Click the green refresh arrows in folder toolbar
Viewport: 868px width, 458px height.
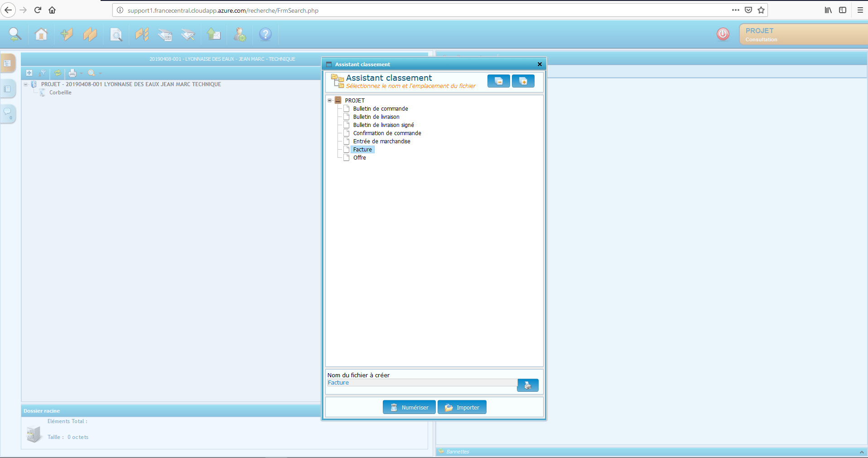click(x=58, y=73)
